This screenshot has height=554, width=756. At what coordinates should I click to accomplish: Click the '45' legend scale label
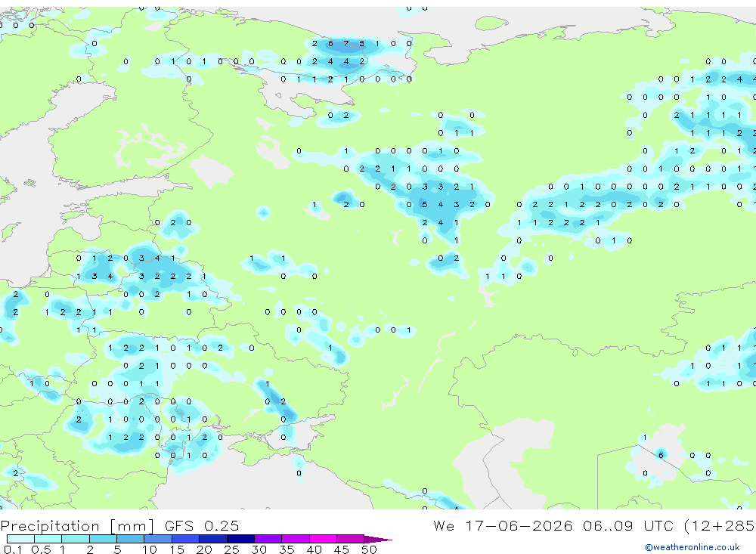(342, 549)
